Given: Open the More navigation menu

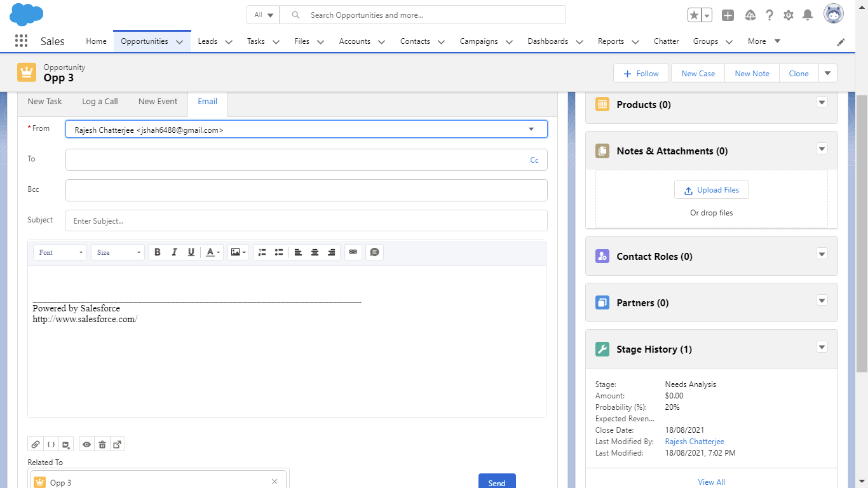Looking at the screenshot, I should tap(764, 41).
